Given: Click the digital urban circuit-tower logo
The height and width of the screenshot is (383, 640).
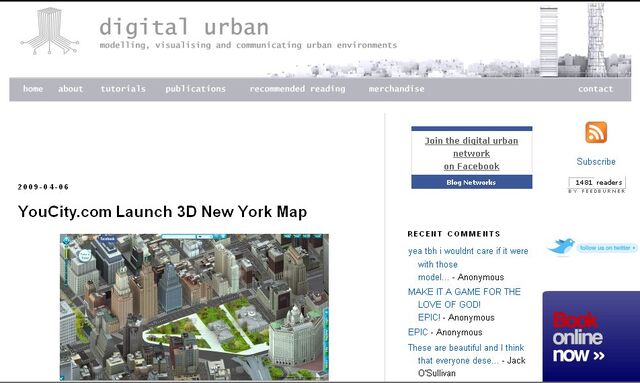Looking at the screenshot, I should (49, 31).
